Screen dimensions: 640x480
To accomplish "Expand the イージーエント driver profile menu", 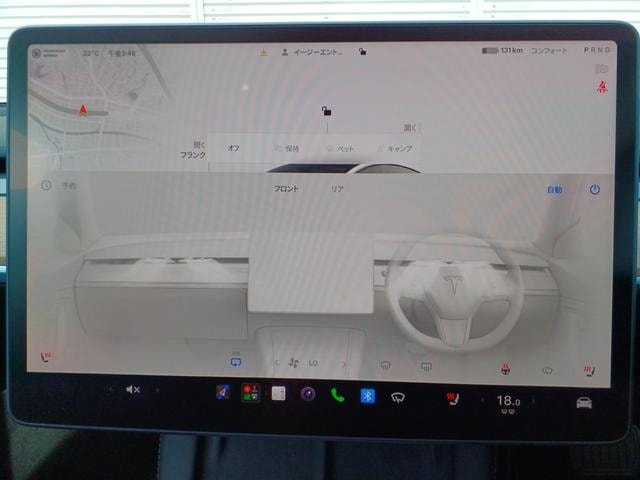I will (318, 52).
